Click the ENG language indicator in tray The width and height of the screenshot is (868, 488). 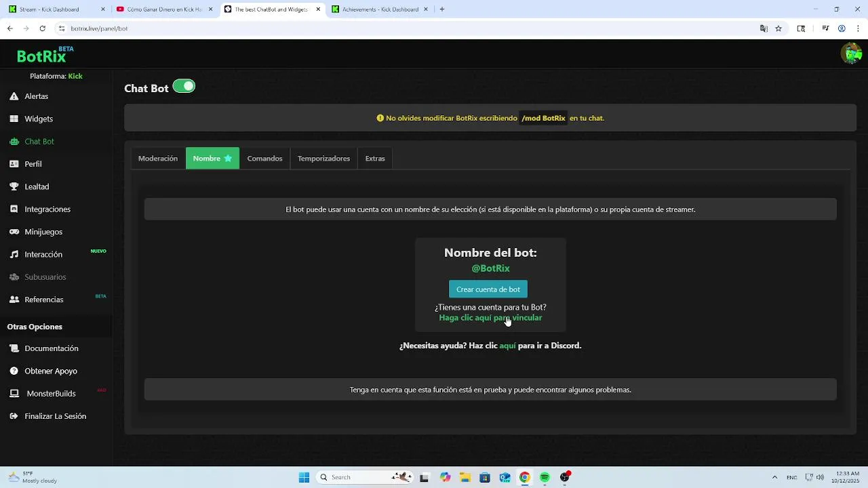(791, 477)
